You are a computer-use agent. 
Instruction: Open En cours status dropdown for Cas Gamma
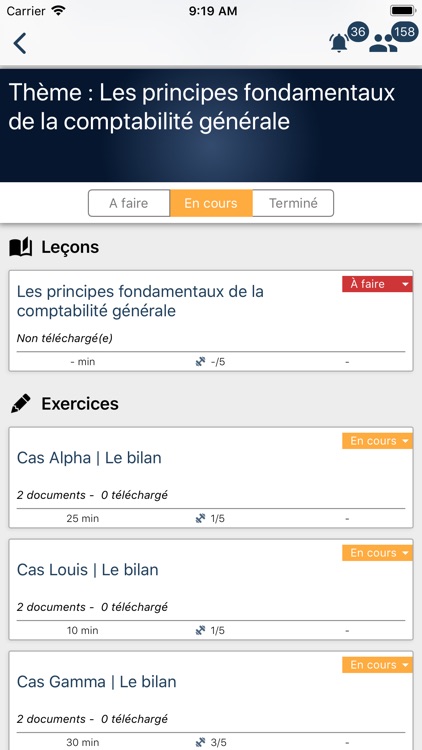pos(377,664)
